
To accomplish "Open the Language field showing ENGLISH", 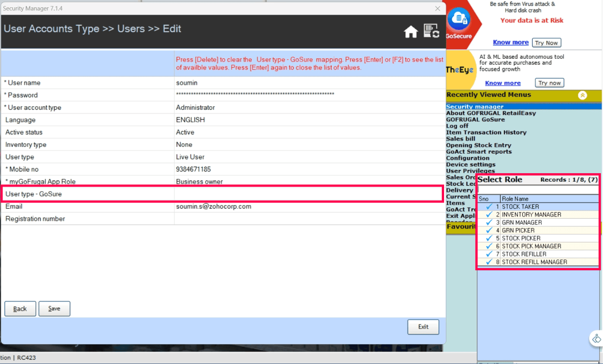I will pos(309,120).
